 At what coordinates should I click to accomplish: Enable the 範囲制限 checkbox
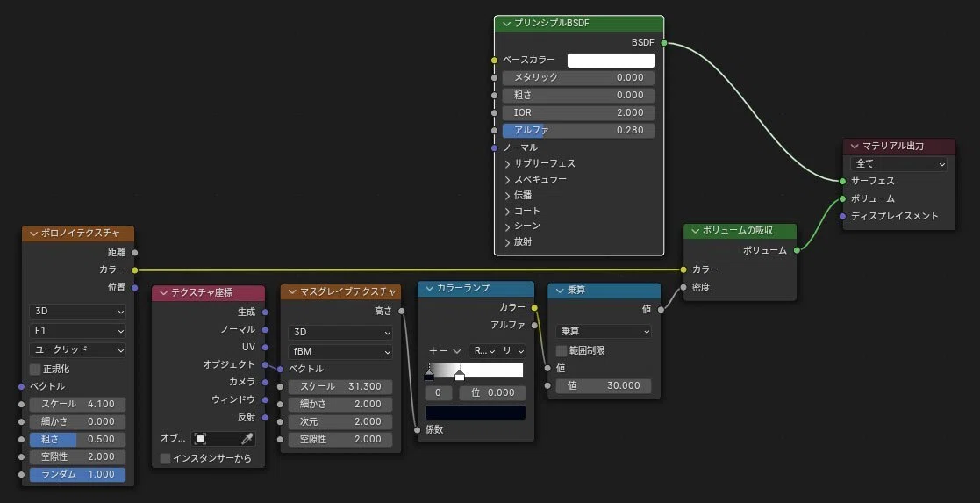click(x=562, y=351)
